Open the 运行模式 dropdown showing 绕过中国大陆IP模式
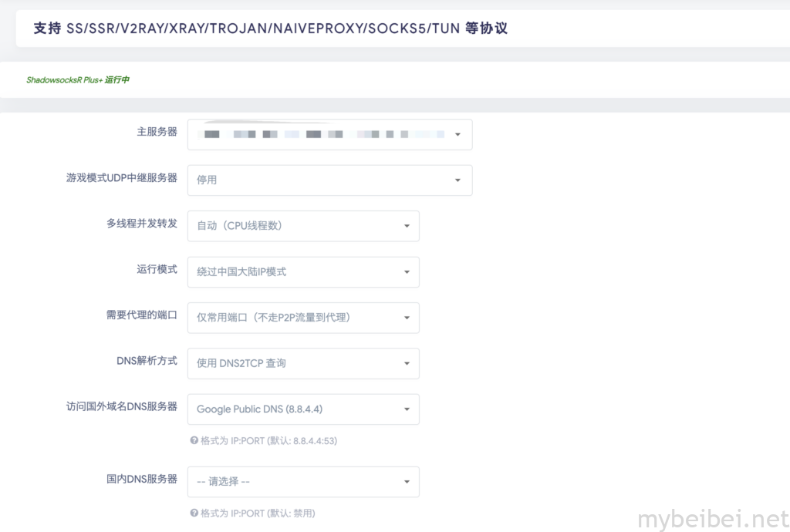 coord(303,272)
